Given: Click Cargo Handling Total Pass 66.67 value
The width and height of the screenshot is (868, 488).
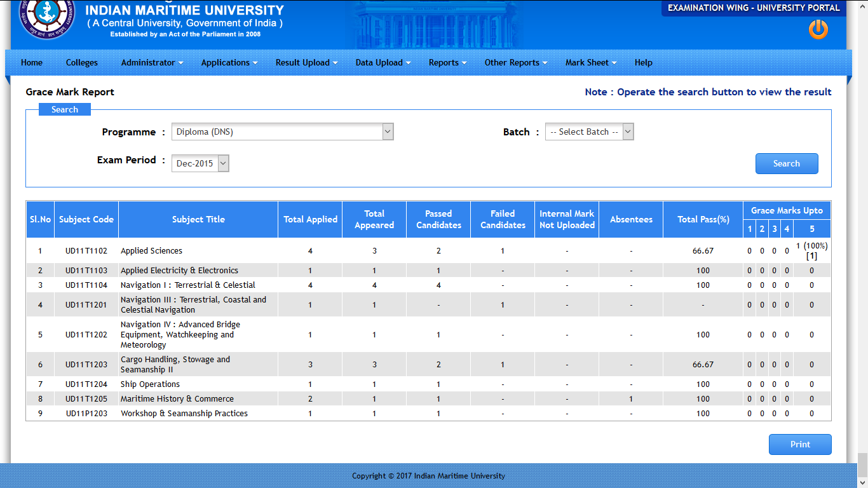Looking at the screenshot, I should (703, 365).
